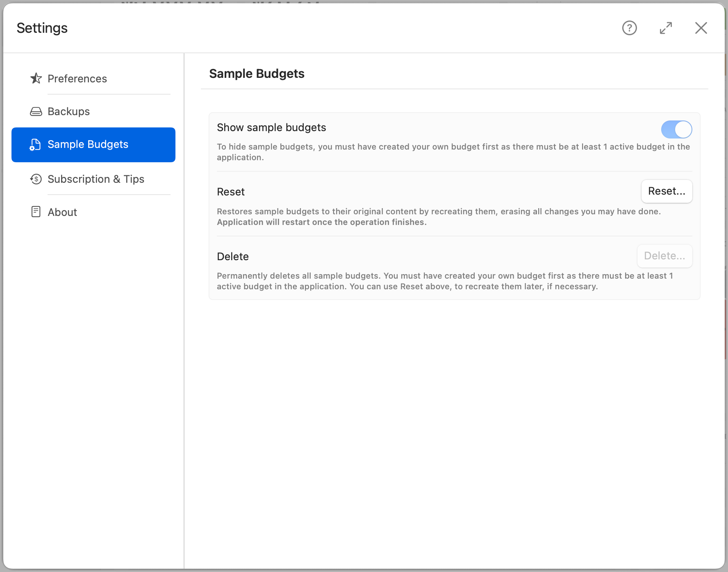The image size is (728, 572).
Task: Open the Preferences section
Action: point(93,78)
